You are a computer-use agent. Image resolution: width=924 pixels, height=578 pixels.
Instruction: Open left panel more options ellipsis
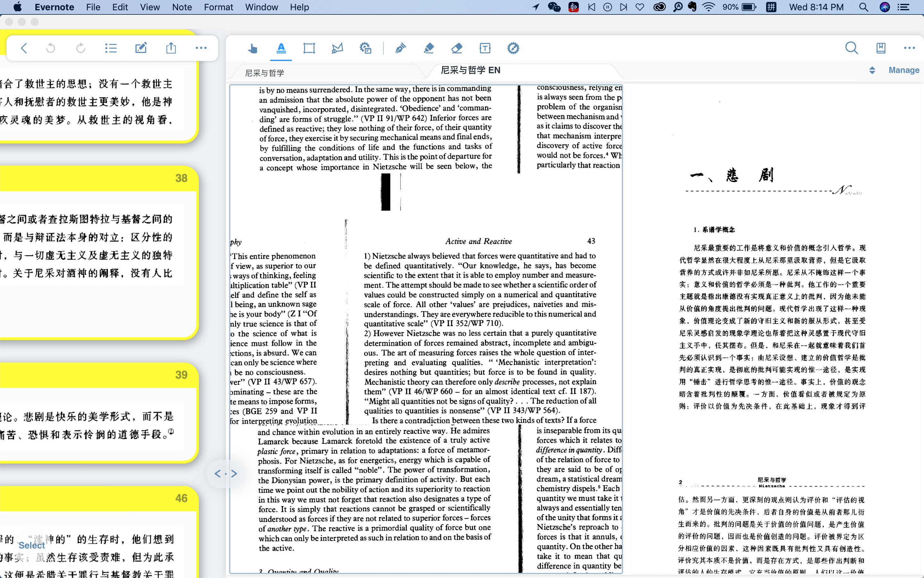(x=201, y=48)
